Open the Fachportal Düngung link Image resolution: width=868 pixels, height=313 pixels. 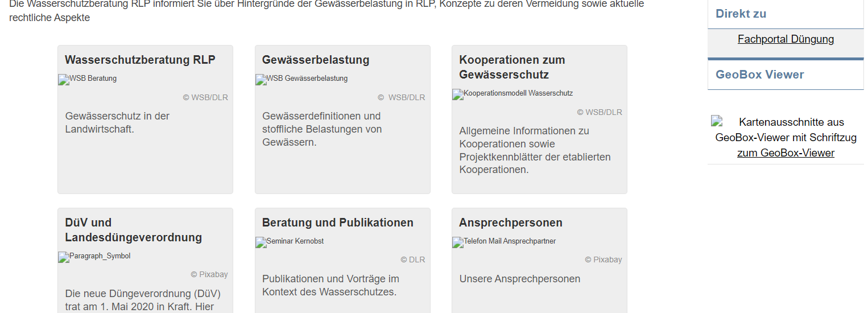tap(786, 39)
